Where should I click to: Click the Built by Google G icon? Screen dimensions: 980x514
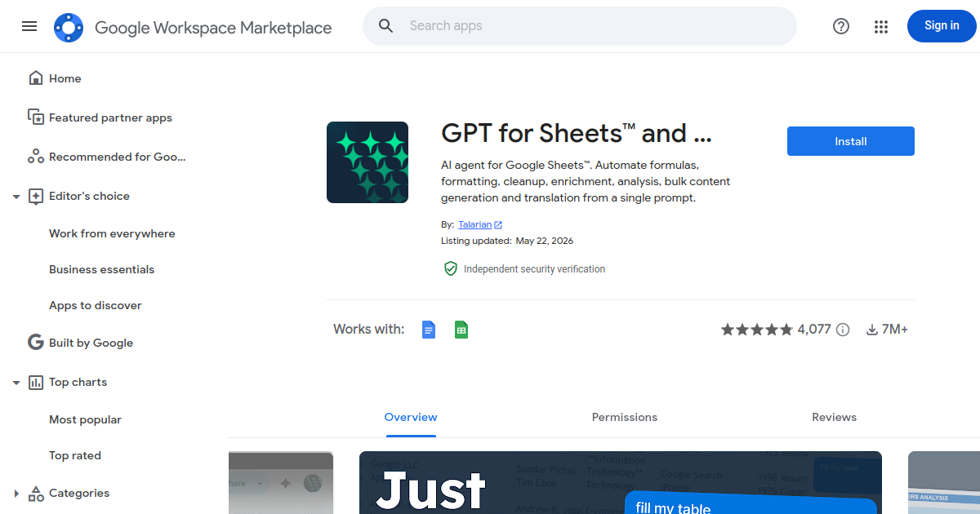(x=36, y=343)
